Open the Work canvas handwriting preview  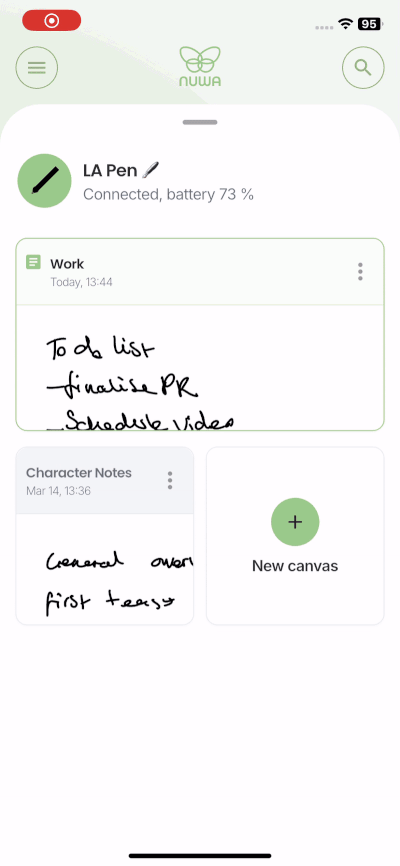pyautogui.click(x=200, y=368)
